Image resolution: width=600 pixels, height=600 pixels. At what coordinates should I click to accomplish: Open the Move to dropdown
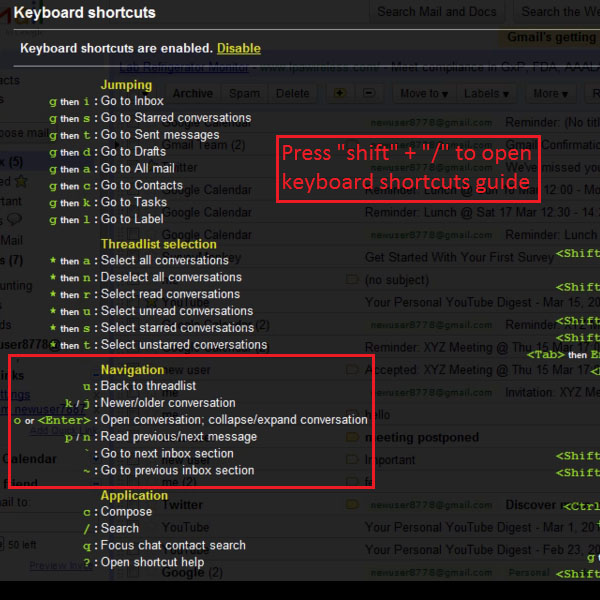pyautogui.click(x=424, y=93)
